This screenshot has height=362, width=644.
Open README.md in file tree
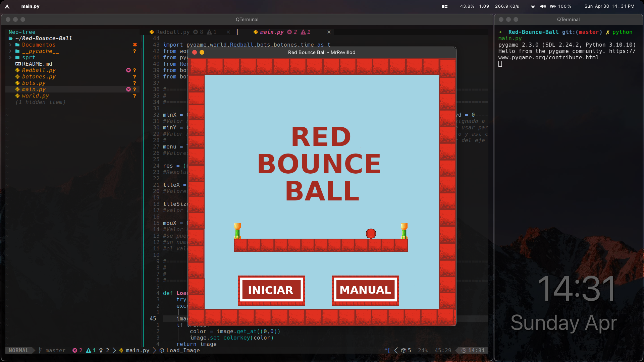(37, 64)
